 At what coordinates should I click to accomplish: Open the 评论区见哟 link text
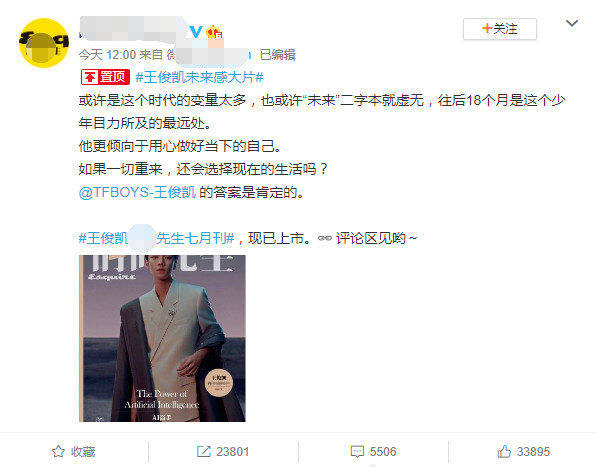(x=371, y=238)
